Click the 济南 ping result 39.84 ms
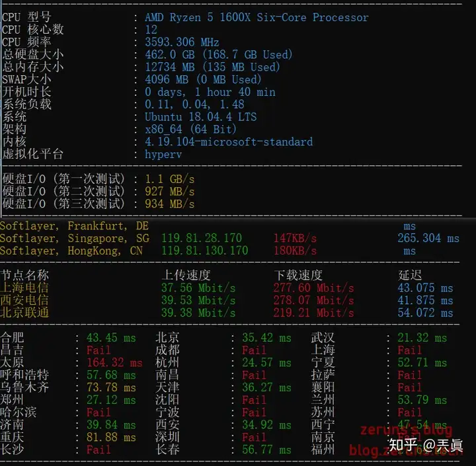 point(111,425)
